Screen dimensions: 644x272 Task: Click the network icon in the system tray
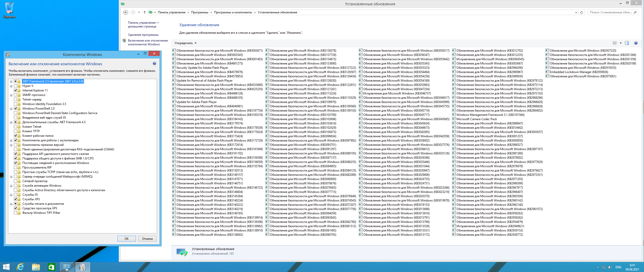pos(604,267)
